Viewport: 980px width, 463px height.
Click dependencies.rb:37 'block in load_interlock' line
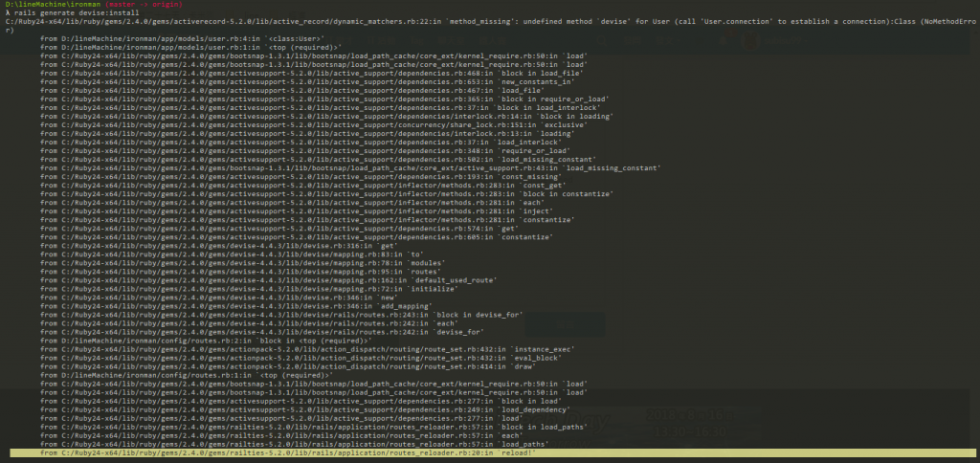[x=320, y=108]
